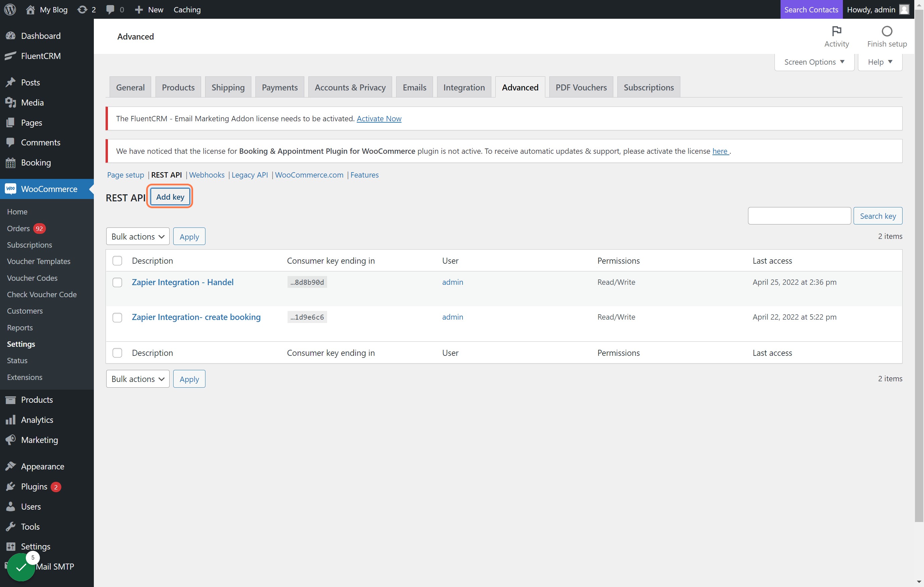Click the WordPress logo icon in admin bar
924x587 pixels.
(10, 10)
